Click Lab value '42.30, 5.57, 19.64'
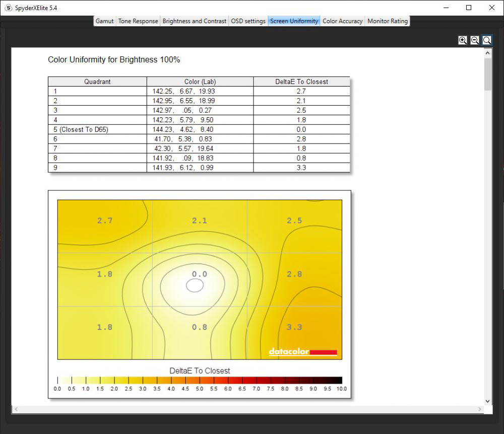The height and width of the screenshot is (434, 504). pyautogui.click(x=183, y=149)
